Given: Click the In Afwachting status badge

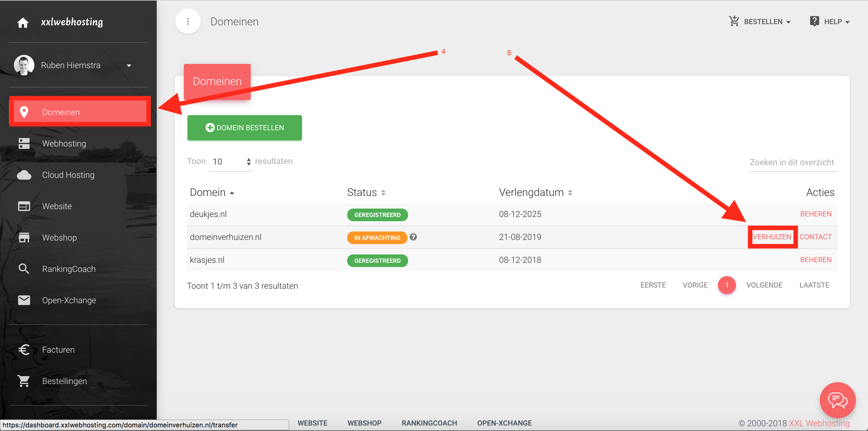Looking at the screenshot, I should pyautogui.click(x=377, y=238).
